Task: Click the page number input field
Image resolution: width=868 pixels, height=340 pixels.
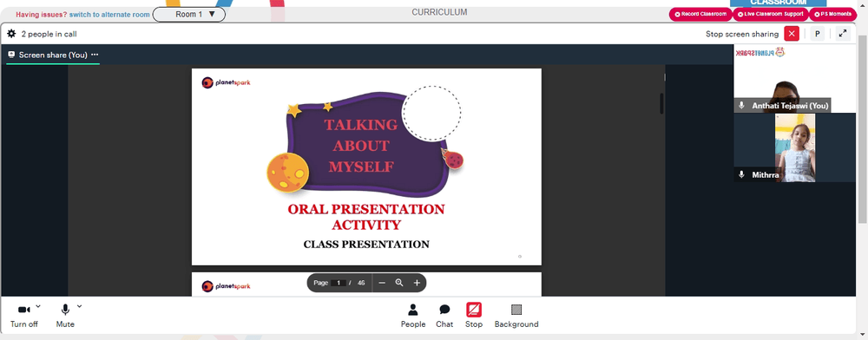Action: pyautogui.click(x=339, y=283)
